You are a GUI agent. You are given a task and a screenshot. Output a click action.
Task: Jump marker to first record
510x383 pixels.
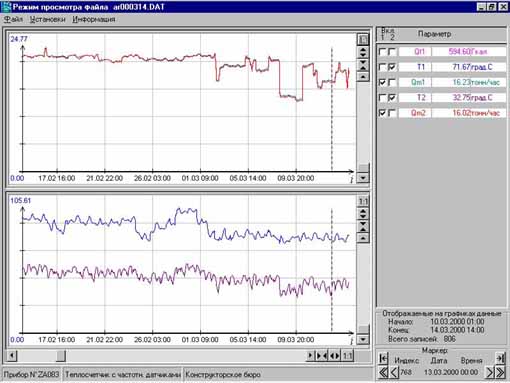383,358
